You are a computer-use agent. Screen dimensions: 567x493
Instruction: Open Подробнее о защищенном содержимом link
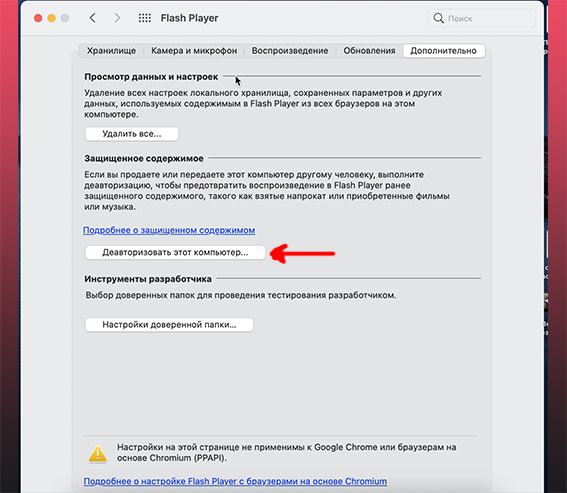169,230
